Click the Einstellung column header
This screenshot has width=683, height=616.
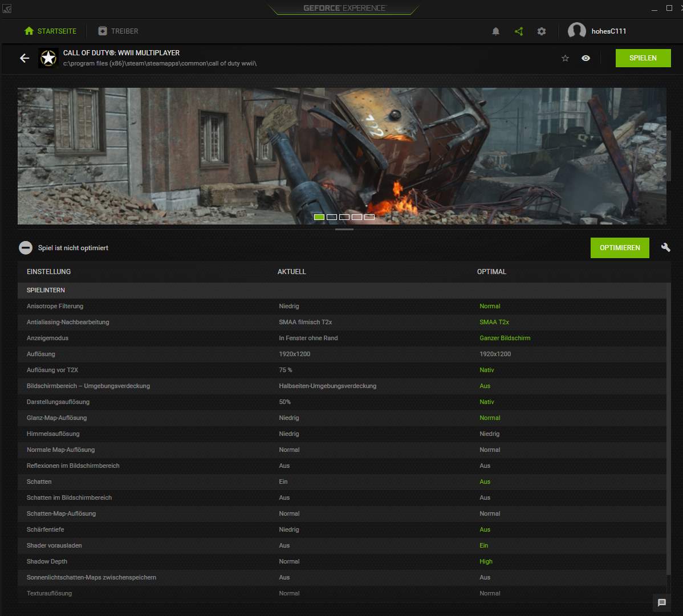pos(49,272)
